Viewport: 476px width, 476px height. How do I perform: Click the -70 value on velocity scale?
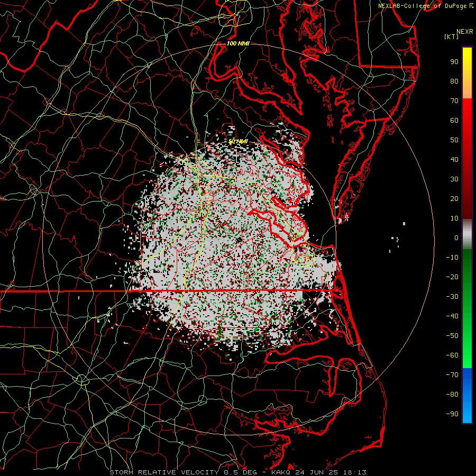coord(452,375)
